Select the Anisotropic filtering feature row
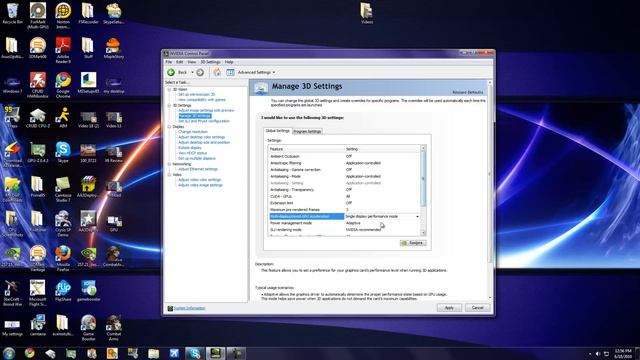The image size is (640, 360). click(344, 163)
